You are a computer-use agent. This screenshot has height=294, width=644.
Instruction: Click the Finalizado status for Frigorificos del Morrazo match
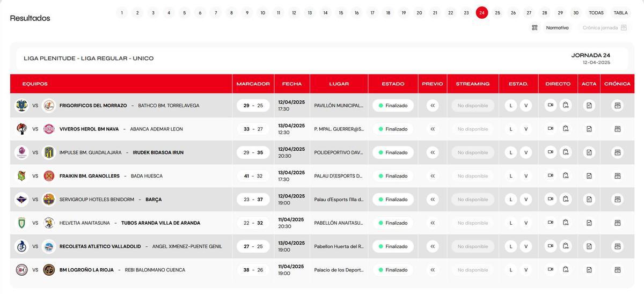393,105
